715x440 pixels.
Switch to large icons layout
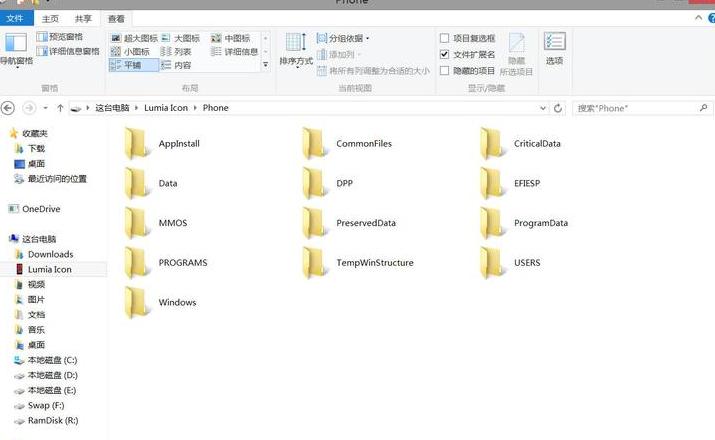coord(181,38)
